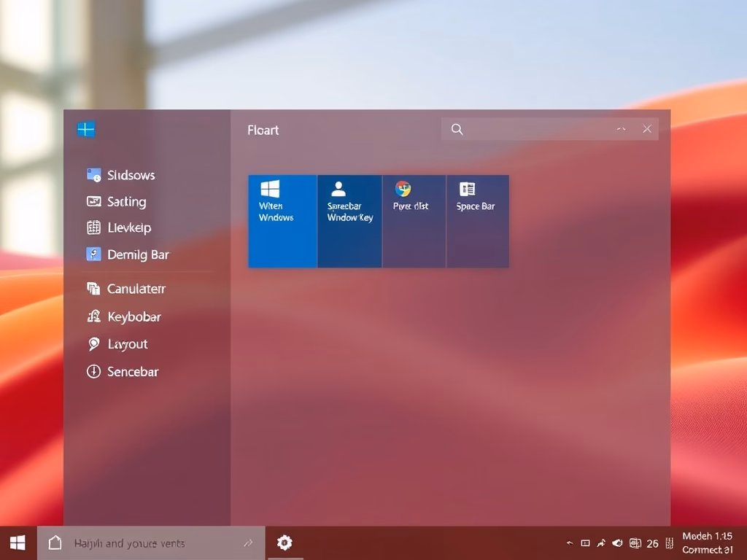Open Canulaterr from the sidebar
Viewport: 747px width, 560px height.
[126, 289]
